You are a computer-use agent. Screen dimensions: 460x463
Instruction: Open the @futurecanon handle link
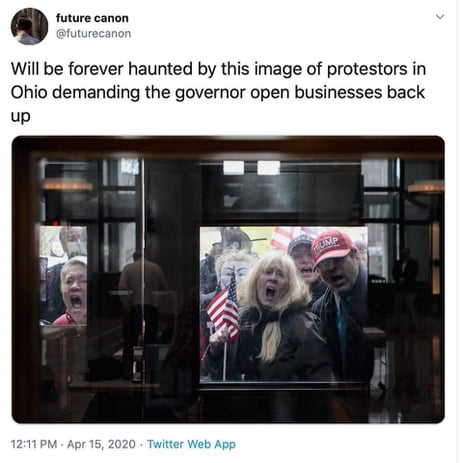point(93,34)
